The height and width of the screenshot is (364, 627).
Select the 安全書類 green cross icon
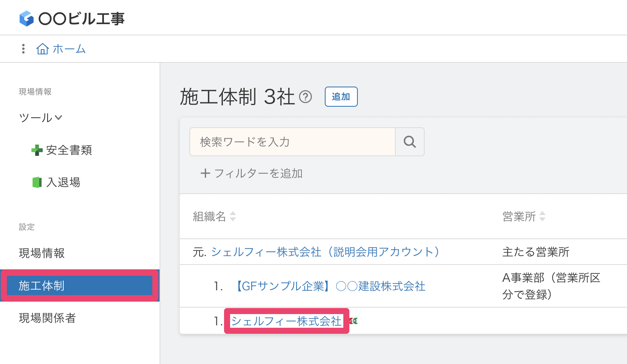click(37, 150)
